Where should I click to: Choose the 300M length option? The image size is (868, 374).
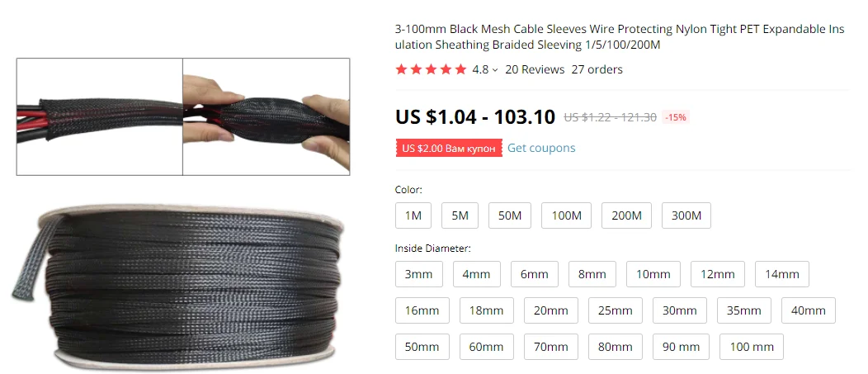pos(686,215)
